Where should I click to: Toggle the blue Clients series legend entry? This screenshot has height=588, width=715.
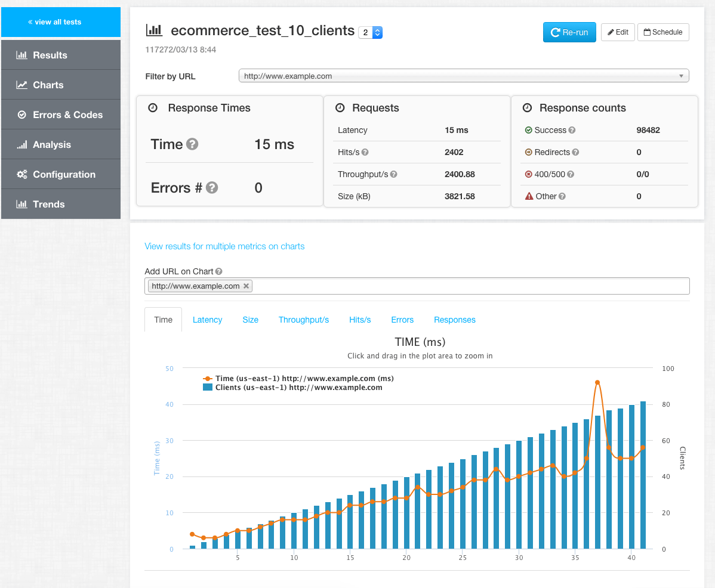(292, 388)
